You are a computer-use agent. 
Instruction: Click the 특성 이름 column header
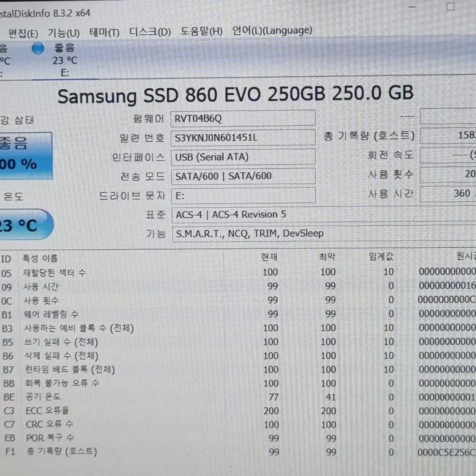(x=40, y=258)
